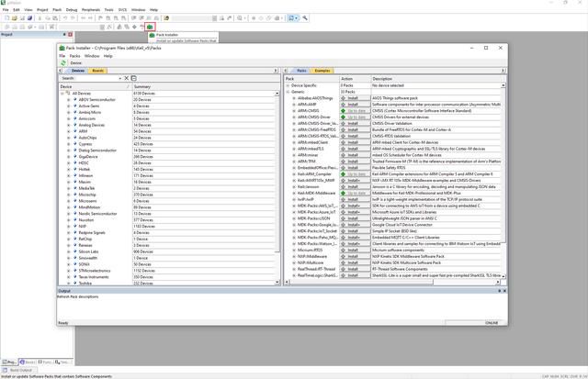The width and height of the screenshot is (588, 379).
Task: Collapse the All Devices tree root
Action: click(62, 94)
